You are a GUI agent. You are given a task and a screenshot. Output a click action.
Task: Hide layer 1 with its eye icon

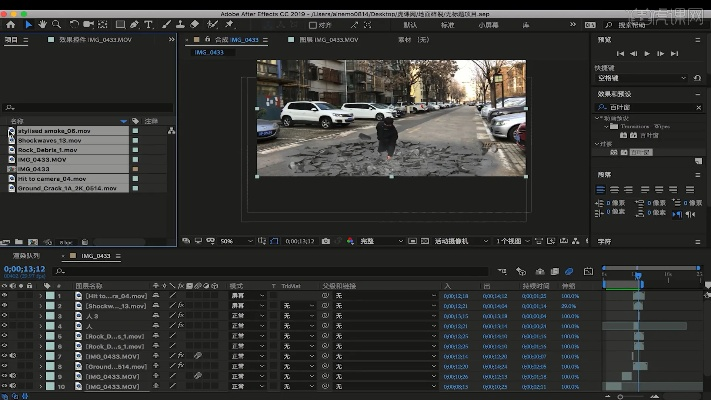click(x=5, y=296)
